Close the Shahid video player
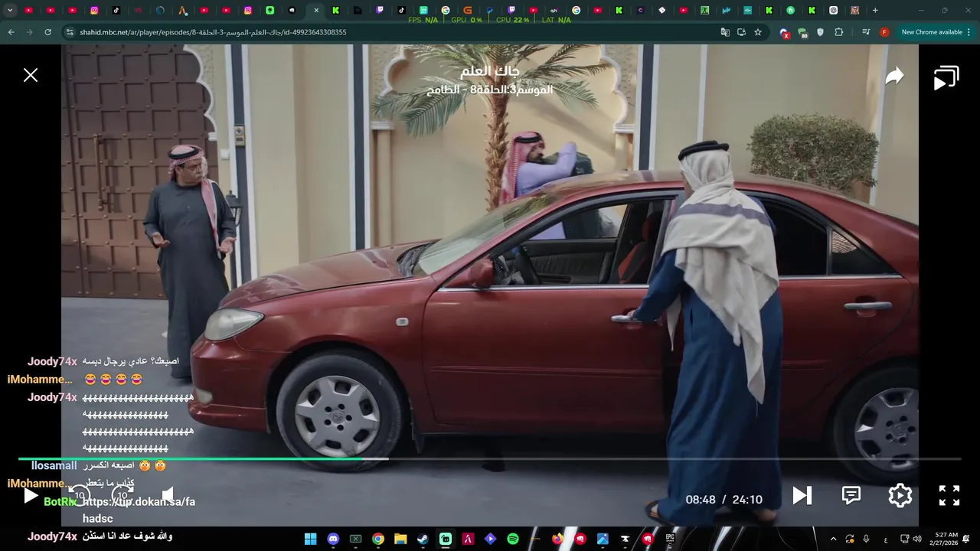 coord(31,75)
